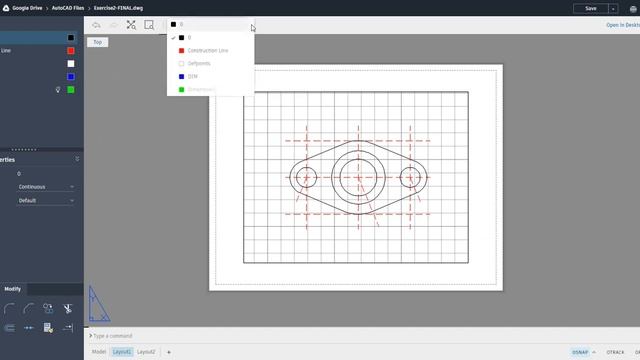The image size is (640, 360).
Task: Click the Save button
Action: point(591,9)
